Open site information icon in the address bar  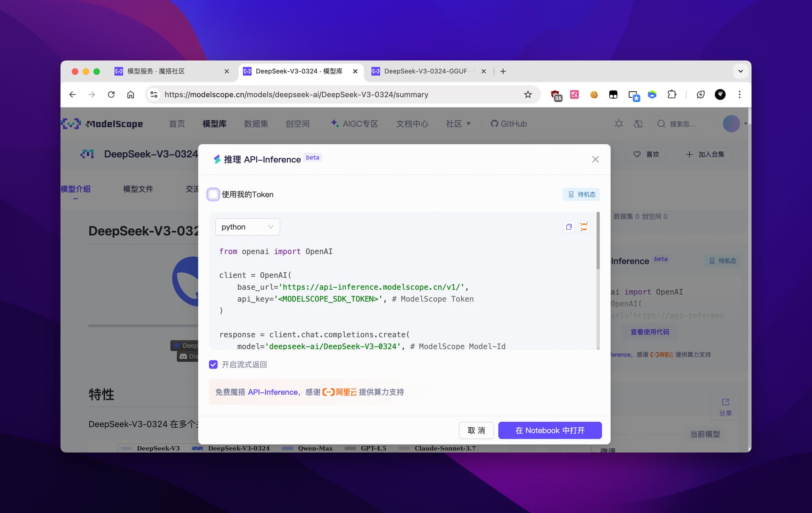click(154, 95)
